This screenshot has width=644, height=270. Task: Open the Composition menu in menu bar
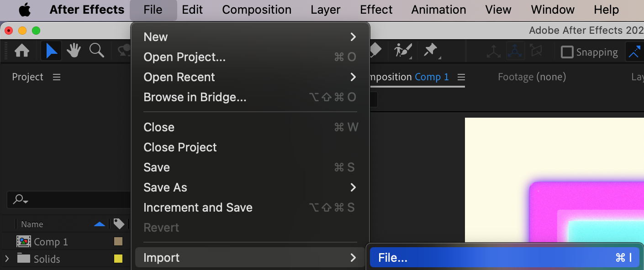click(257, 10)
